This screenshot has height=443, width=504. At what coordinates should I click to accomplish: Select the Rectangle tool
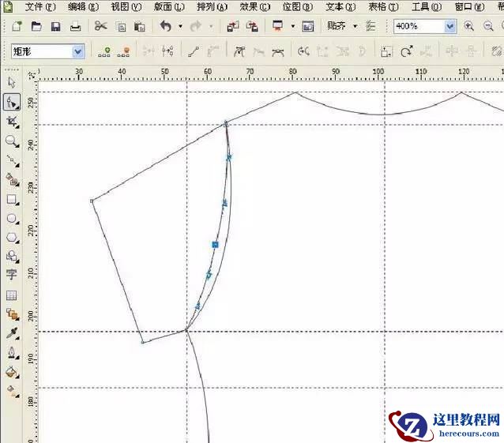(12, 200)
